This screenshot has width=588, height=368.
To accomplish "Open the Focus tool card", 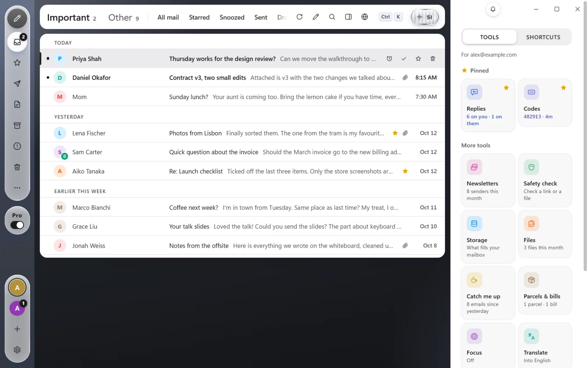I will [488, 345].
